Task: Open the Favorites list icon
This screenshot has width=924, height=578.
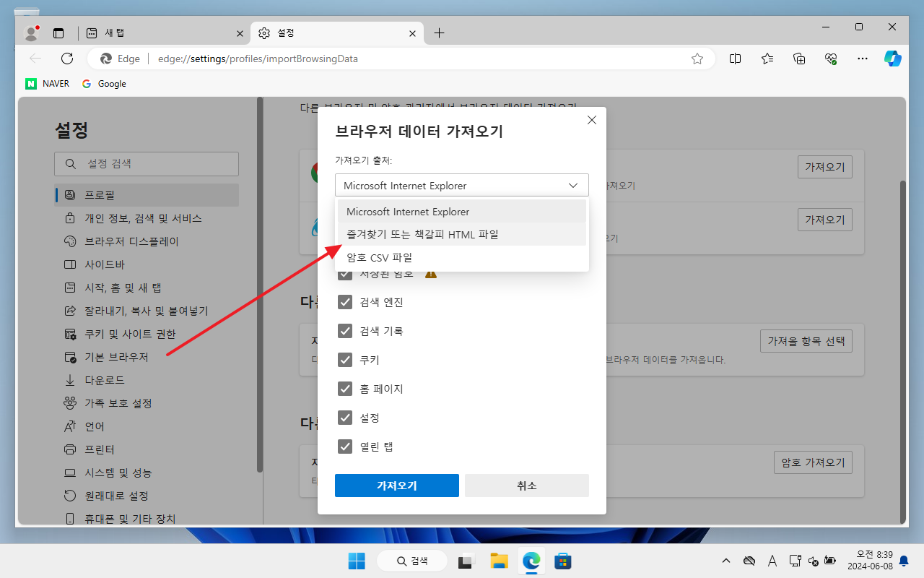Action: [x=767, y=59]
